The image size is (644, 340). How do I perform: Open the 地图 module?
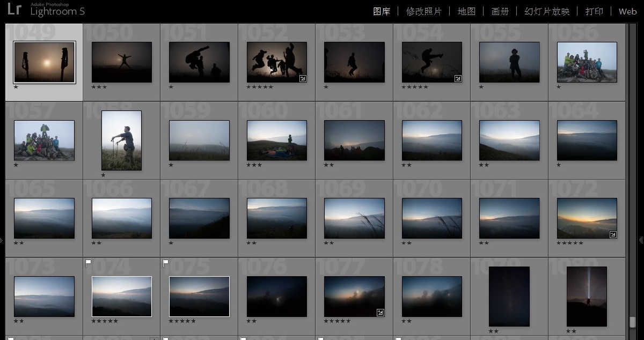point(466,11)
